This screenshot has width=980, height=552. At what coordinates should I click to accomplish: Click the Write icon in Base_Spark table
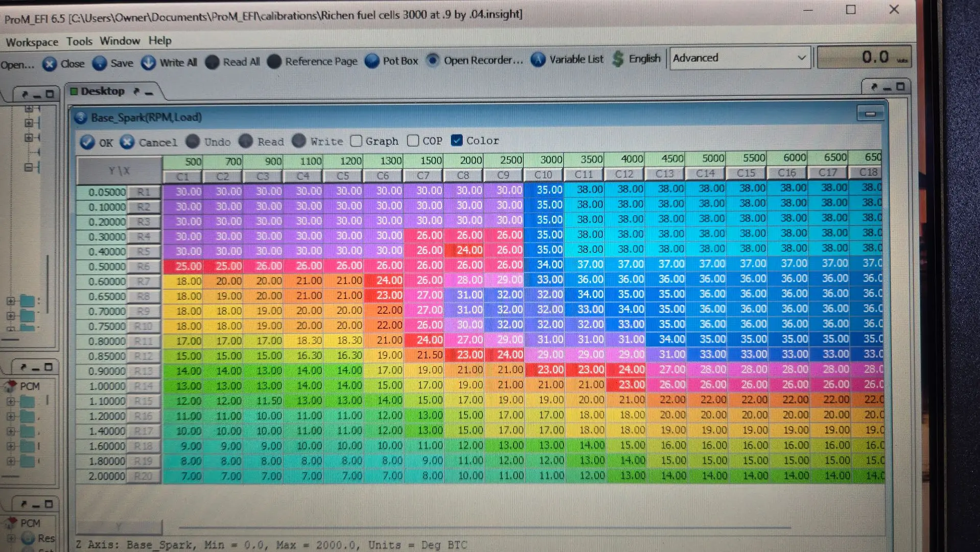(x=299, y=141)
